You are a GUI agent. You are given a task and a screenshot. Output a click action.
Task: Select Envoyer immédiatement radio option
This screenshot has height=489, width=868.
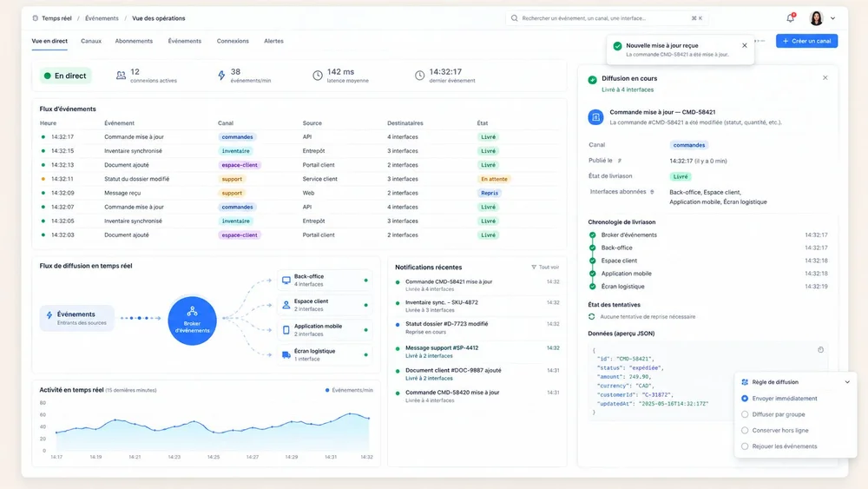745,398
